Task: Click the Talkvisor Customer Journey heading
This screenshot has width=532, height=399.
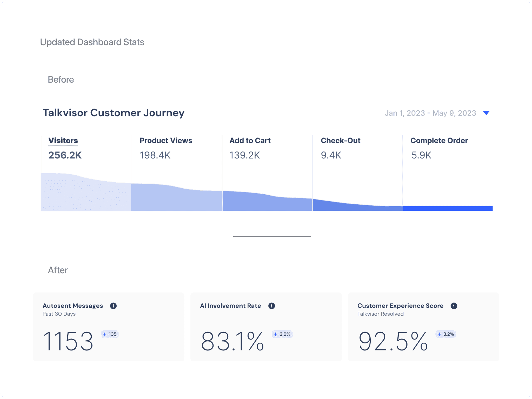Action: 114,113
